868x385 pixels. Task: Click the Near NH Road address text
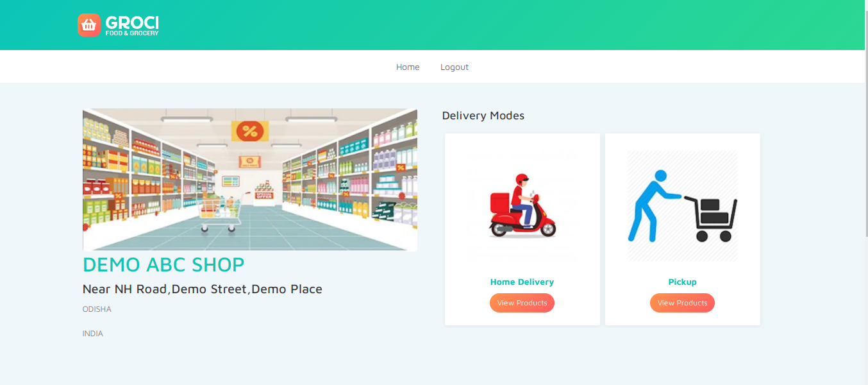tap(202, 289)
